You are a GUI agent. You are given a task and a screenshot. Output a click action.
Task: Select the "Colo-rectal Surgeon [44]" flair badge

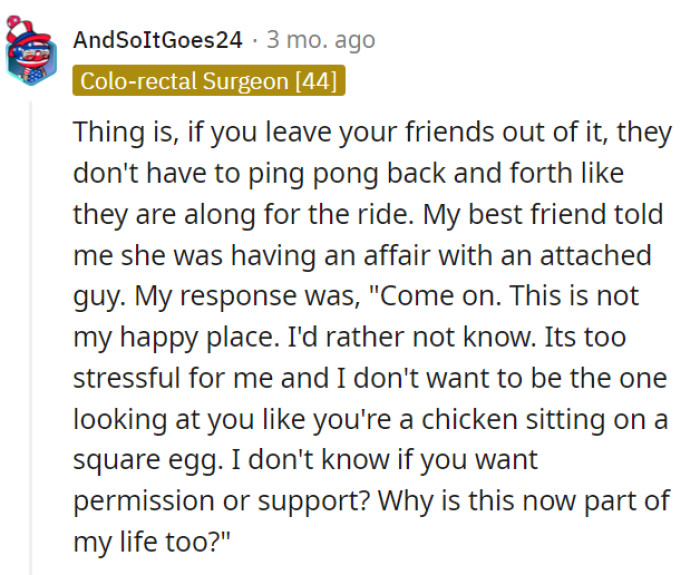tap(209, 80)
